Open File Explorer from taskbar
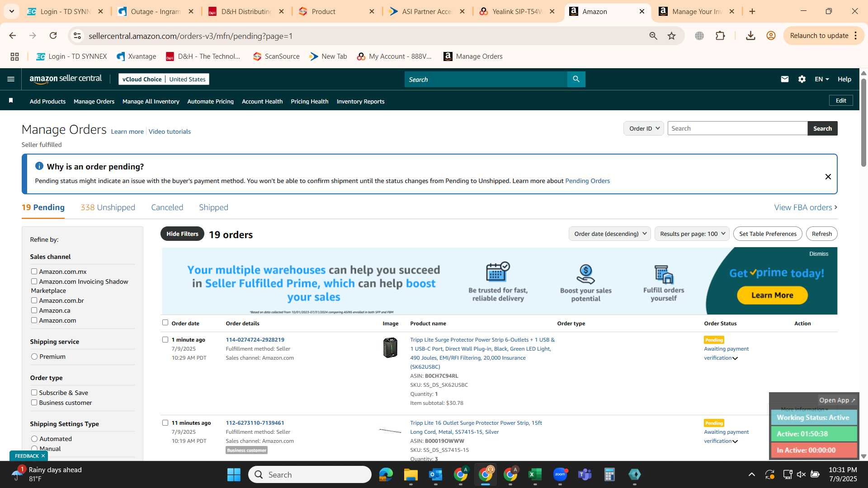The width and height of the screenshot is (868, 488). 410,474
